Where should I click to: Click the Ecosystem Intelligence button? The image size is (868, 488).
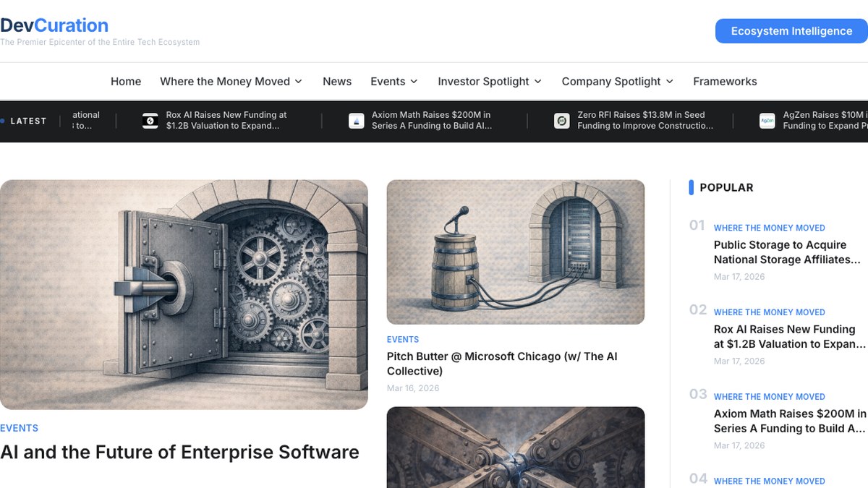click(791, 31)
